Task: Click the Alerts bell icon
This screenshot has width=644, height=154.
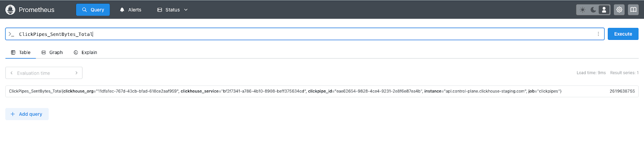Action: [122, 10]
